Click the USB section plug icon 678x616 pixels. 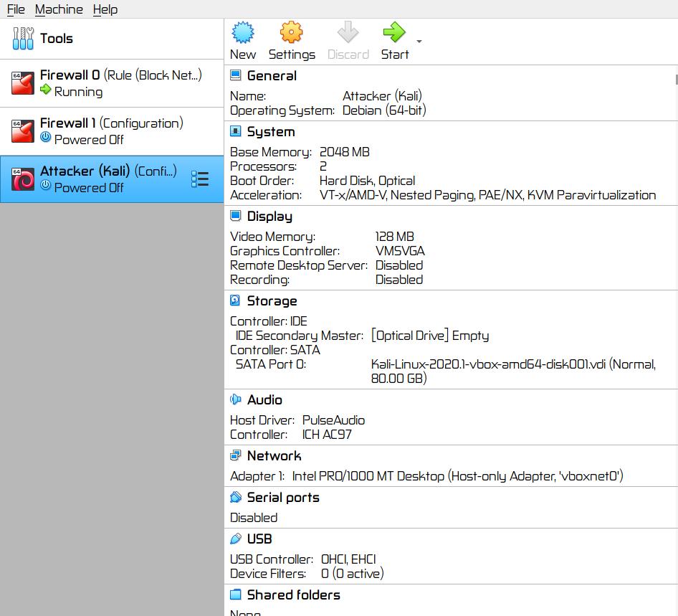pos(235,539)
